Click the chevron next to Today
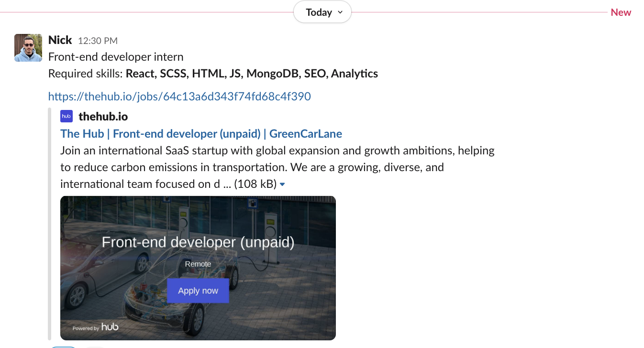The width and height of the screenshot is (644, 348). (x=340, y=12)
